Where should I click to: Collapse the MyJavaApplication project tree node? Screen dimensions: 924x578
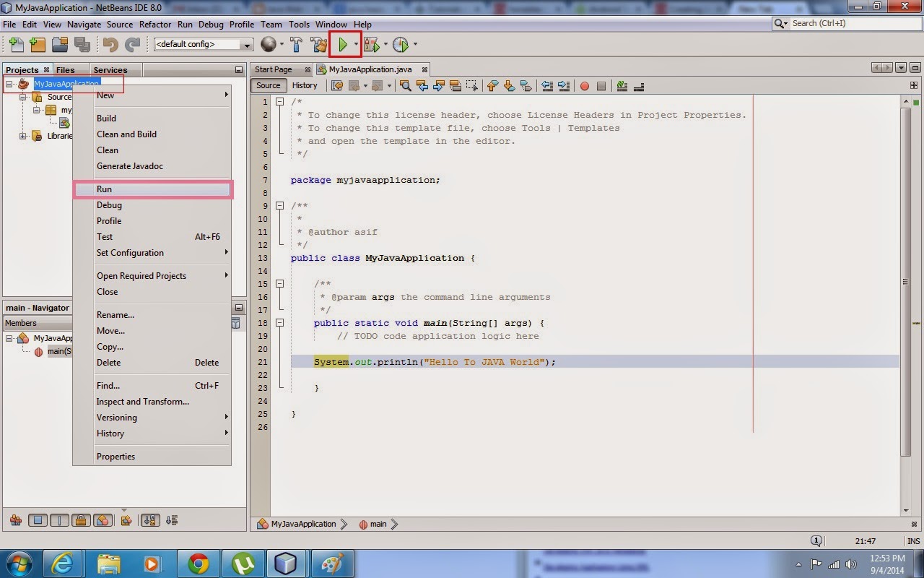click(9, 84)
